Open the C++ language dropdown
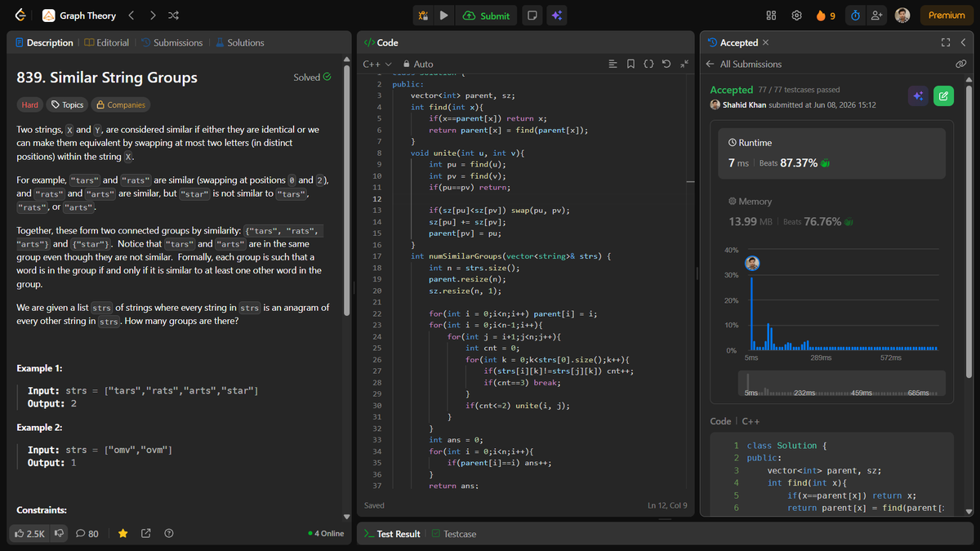Image resolution: width=980 pixels, height=551 pixels. coord(377,64)
